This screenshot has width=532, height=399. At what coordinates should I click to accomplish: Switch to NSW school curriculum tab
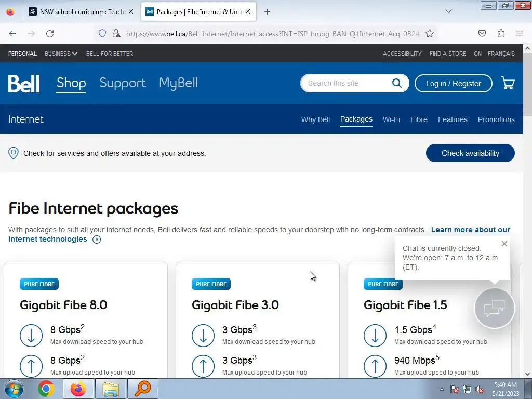[82, 11]
